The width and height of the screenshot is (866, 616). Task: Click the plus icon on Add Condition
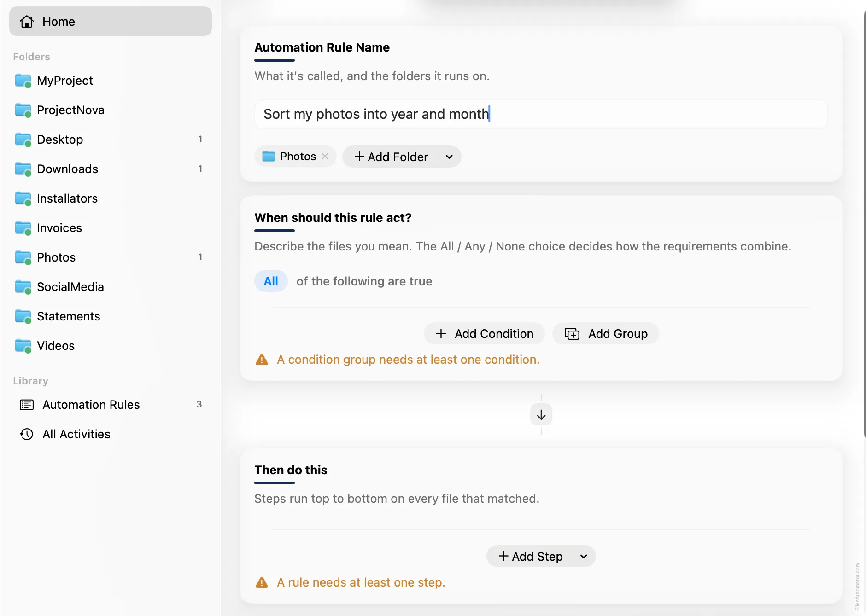coord(441,334)
